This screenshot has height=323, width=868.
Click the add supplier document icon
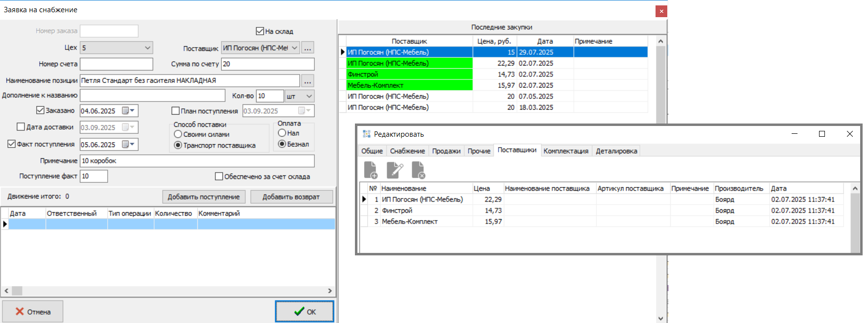tap(371, 170)
